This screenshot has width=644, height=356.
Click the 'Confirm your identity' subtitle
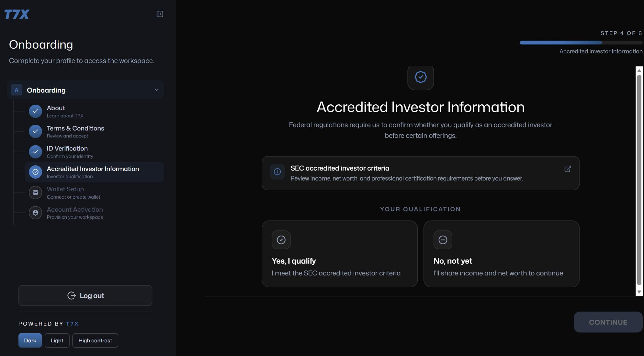70,156
